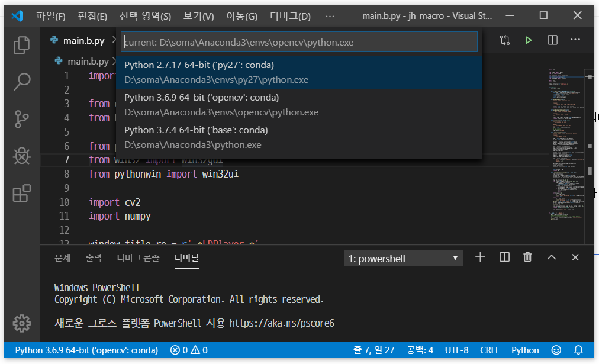Open the https://aka.ms/pscore6 link in terminal
The width and height of the screenshot is (599, 364).
[x=282, y=324]
